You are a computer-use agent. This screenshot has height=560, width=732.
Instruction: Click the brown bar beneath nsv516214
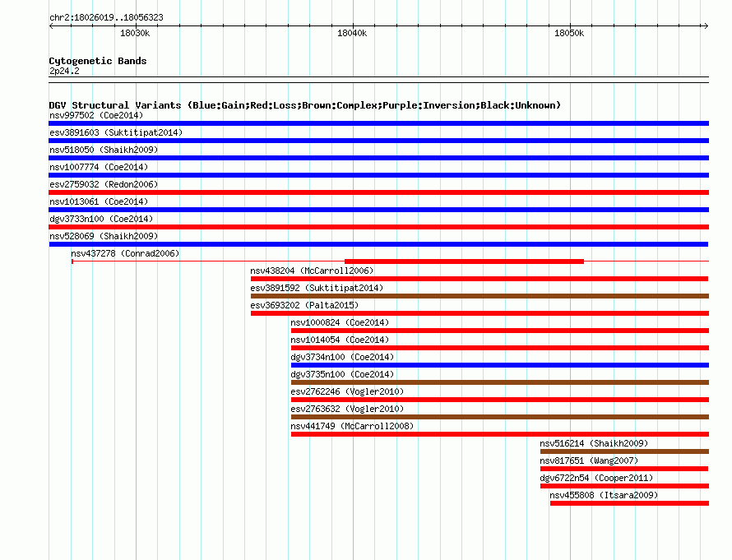(x=624, y=451)
